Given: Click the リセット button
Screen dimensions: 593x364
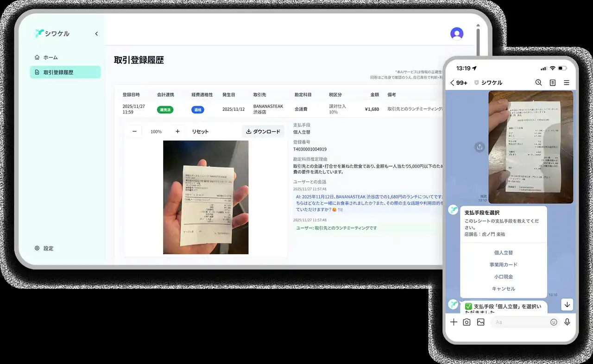Looking at the screenshot, I should [x=200, y=132].
